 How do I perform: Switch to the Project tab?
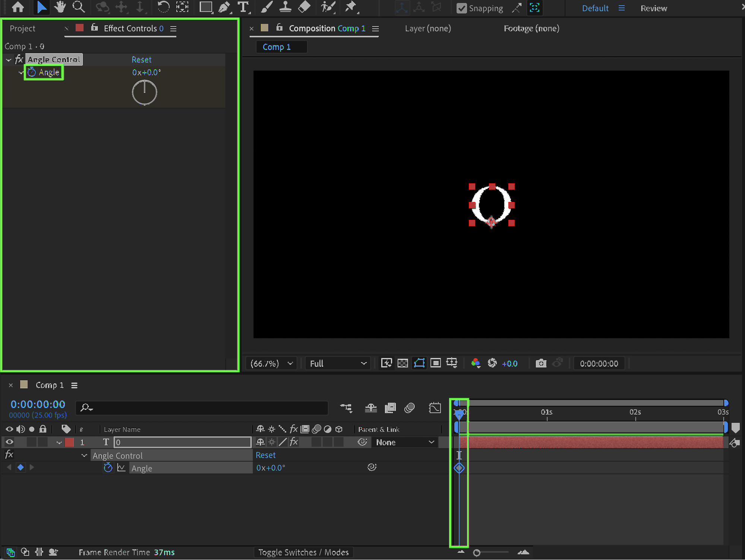pos(22,29)
